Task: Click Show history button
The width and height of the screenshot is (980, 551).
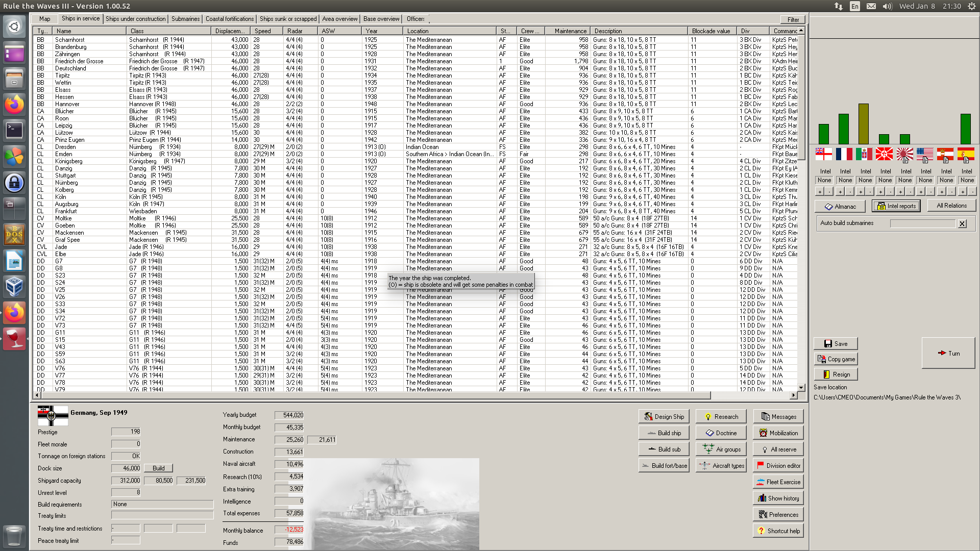Action: (778, 498)
